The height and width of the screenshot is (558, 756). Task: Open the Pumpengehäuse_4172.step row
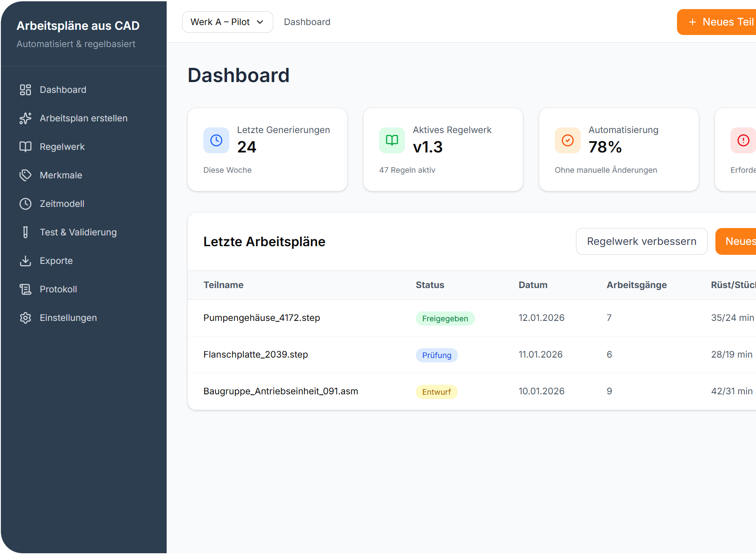262,318
